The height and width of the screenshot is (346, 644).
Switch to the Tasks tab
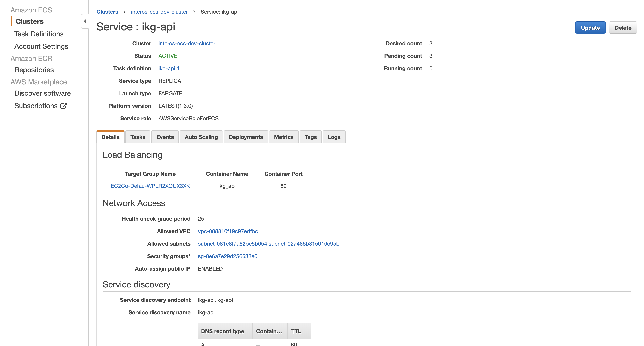tap(138, 137)
